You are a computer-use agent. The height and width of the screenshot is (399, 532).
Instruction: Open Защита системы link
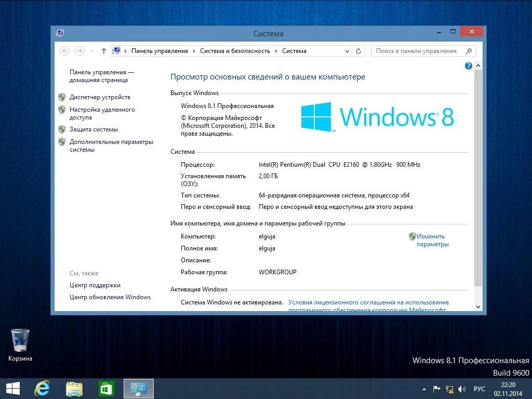click(94, 129)
